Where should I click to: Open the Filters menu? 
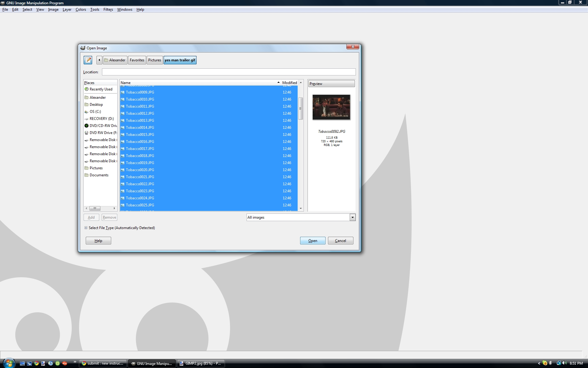[x=108, y=10]
